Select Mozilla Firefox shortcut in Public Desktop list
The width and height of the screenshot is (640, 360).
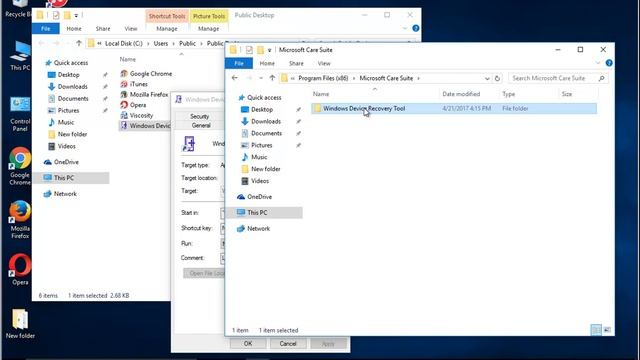click(x=144, y=94)
